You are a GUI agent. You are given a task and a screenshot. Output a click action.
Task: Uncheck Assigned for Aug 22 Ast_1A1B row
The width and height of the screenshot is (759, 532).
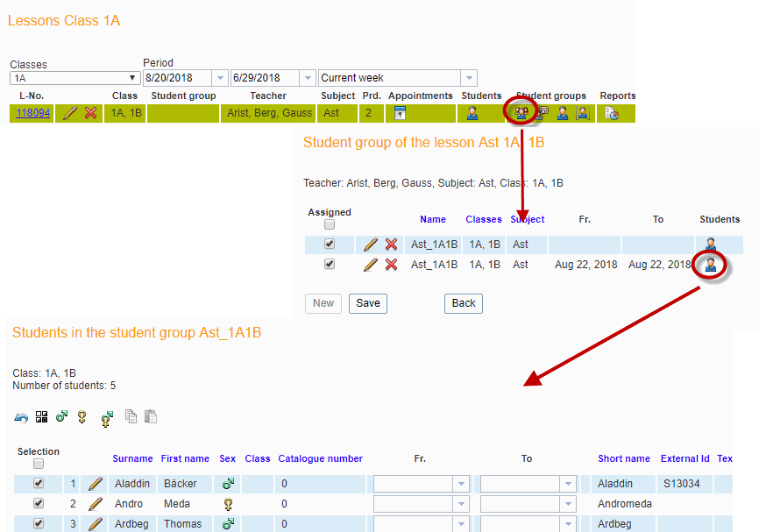[330, 265]
